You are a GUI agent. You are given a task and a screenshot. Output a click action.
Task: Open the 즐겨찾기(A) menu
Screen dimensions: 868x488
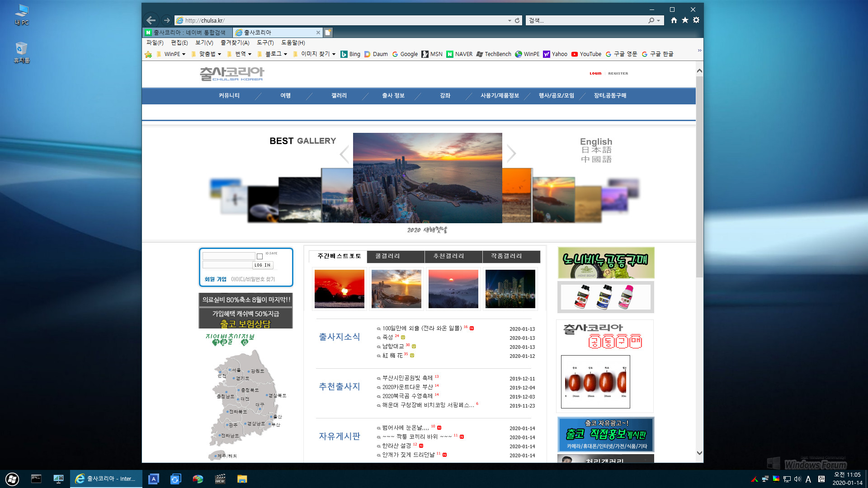pos(235,43)
